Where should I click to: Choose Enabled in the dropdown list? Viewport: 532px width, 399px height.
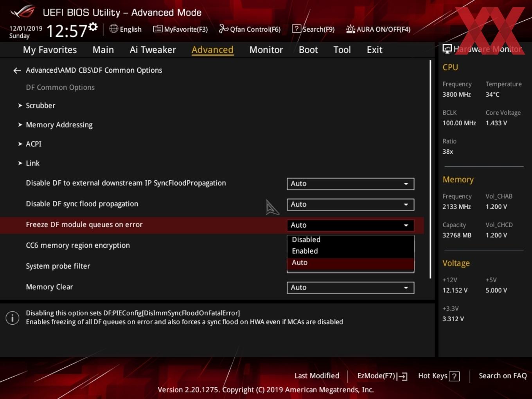point(350,251)
